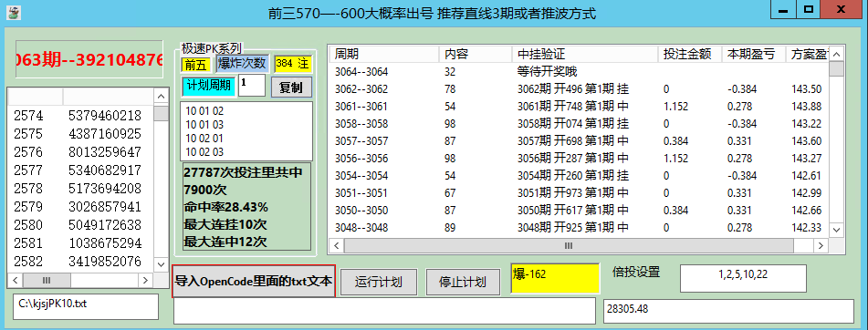Image resolution: width=868 pixels, height=330 pixels.
Task: Click right arrow of draw list horizontal scrollbar
Action: pos(146,280)
